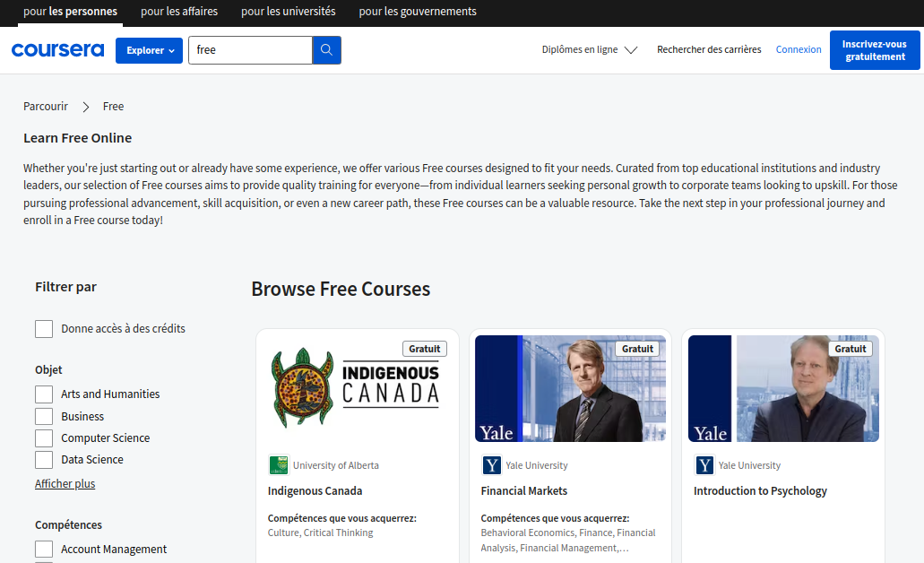The width and height of the screenshot is (924, 563).
Task: Click Yale logo beside Introduction to Psychology
Action: point(704,465)
